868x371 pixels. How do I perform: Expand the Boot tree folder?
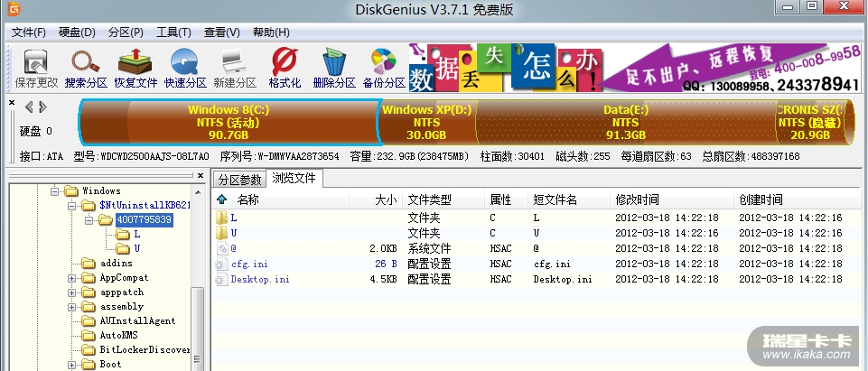coord(71,365)
